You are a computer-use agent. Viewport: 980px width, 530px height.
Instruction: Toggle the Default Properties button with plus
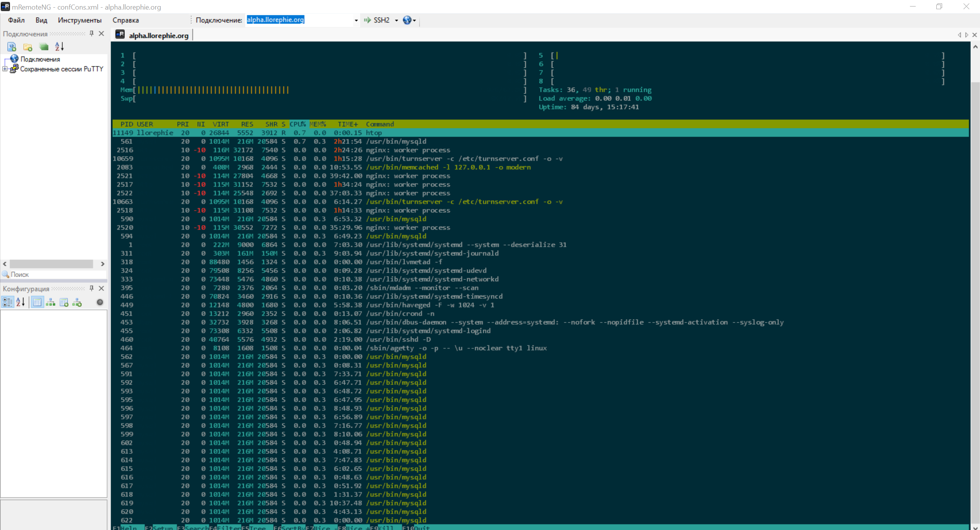[x=64, y=302]
